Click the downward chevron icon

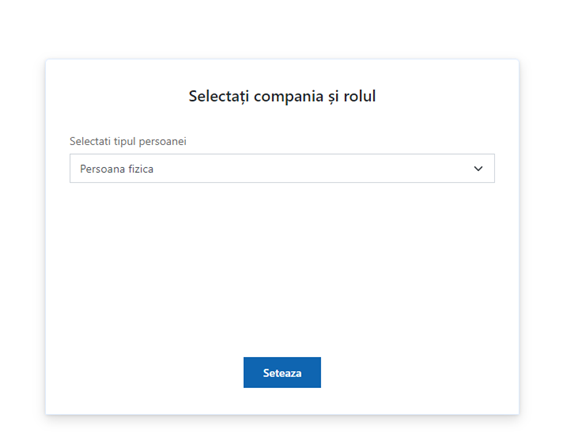tap(478, 169)
